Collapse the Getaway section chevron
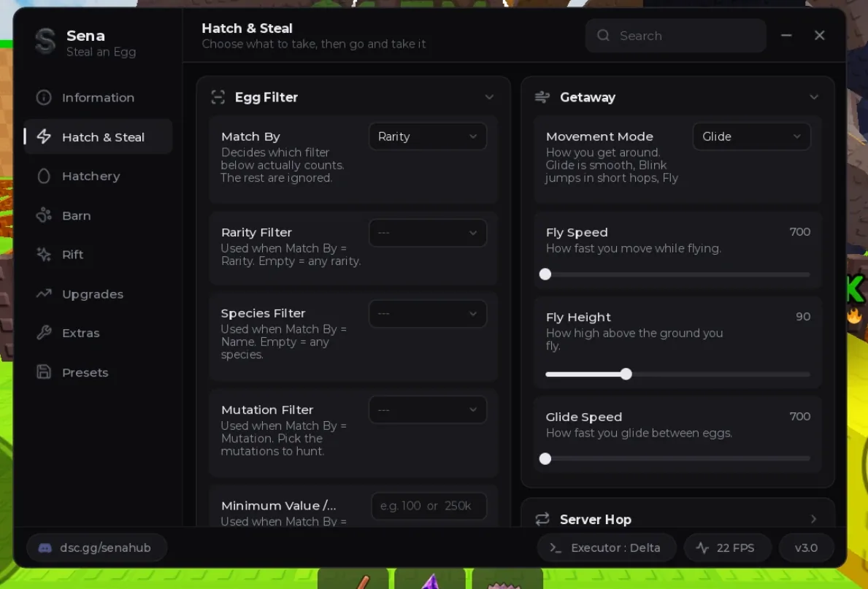 click(814, 97)
